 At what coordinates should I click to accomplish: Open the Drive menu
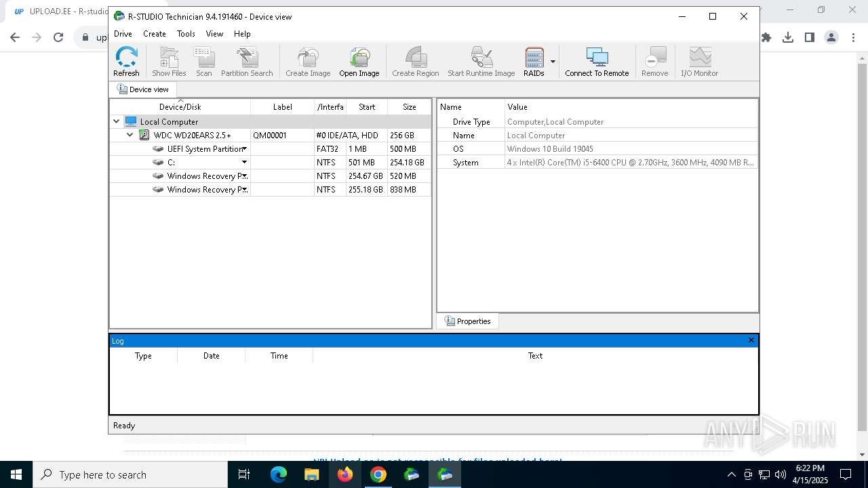point(123,33)
